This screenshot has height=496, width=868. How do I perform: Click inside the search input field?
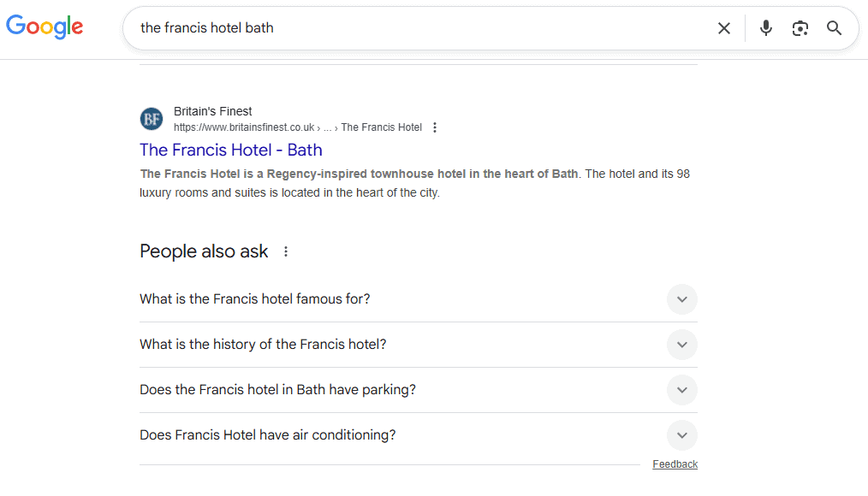(342, 27)
